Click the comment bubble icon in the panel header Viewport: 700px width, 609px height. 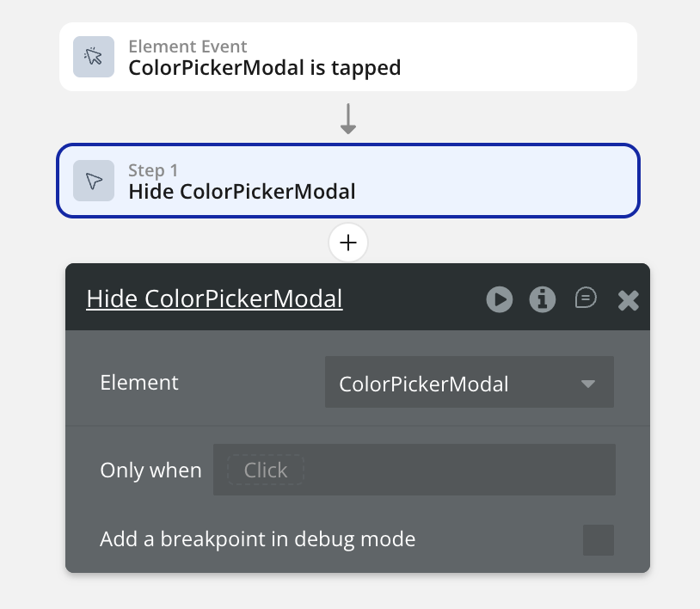[x=586, y=298]
